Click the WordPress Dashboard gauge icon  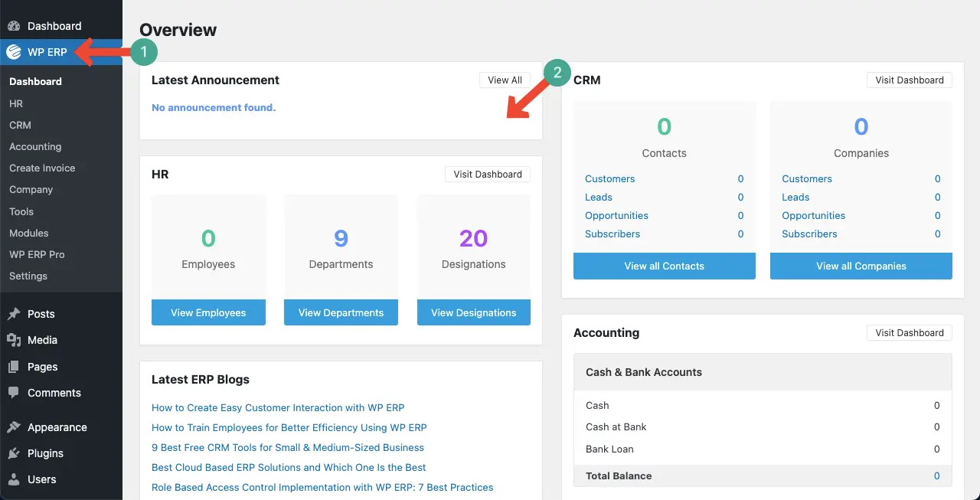pyautogui.click(x=14, y=26)
